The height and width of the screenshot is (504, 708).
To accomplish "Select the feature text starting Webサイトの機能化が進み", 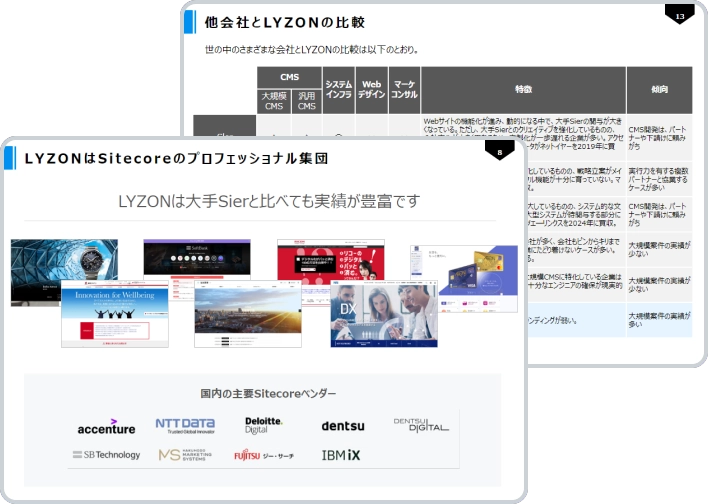I will point(523,134).
